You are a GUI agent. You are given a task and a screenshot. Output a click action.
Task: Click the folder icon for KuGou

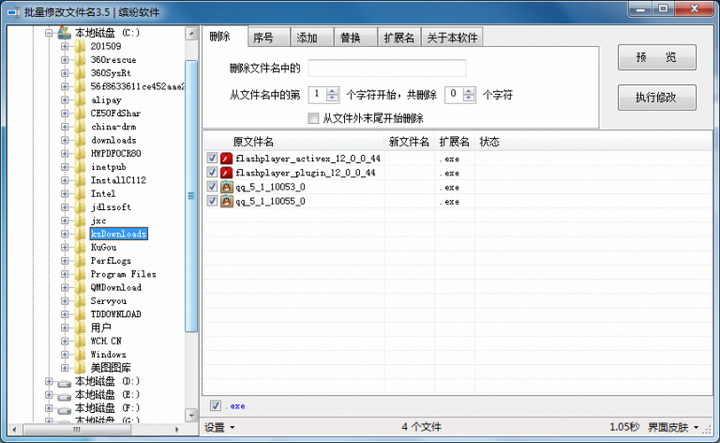click(x=80, y=247)
